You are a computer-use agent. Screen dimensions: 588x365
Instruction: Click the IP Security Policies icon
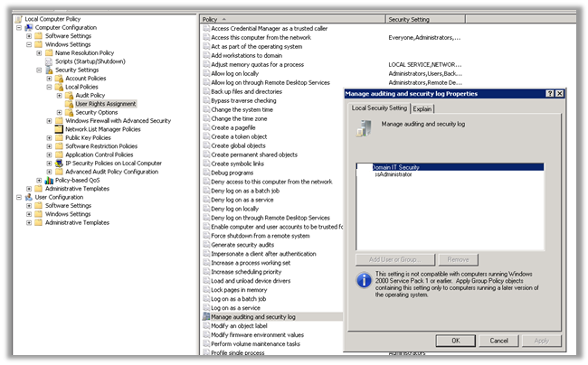[59, 163]
